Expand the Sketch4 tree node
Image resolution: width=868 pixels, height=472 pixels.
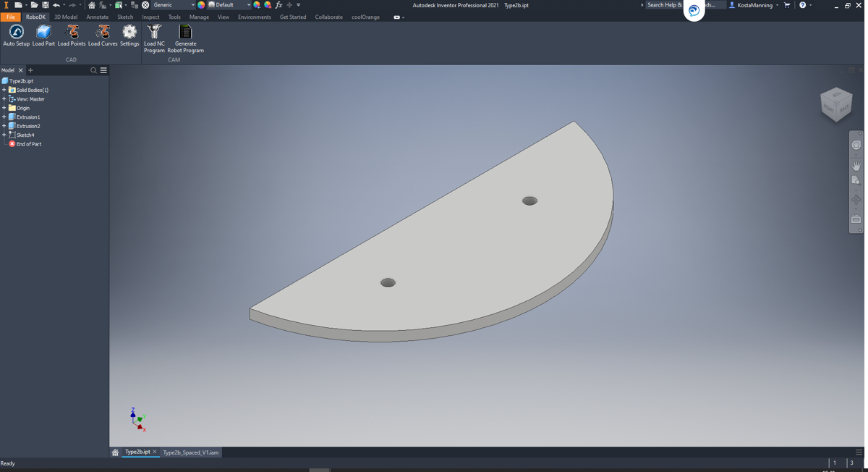(4, 135)
